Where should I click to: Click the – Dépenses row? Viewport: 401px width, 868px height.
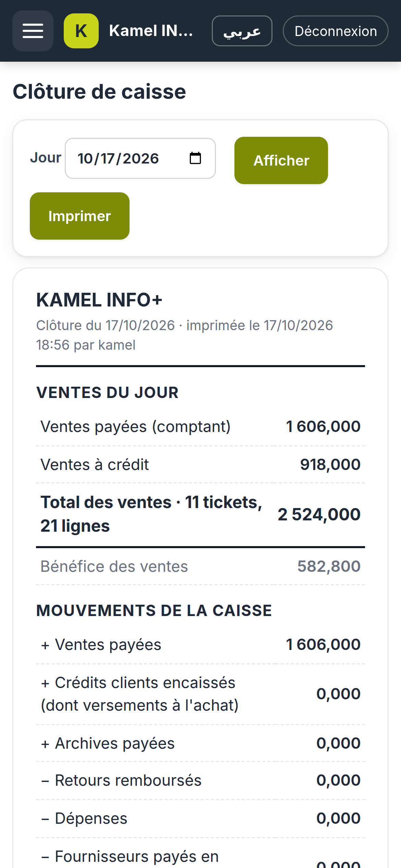pyautogui.click(x=200, y=819)
